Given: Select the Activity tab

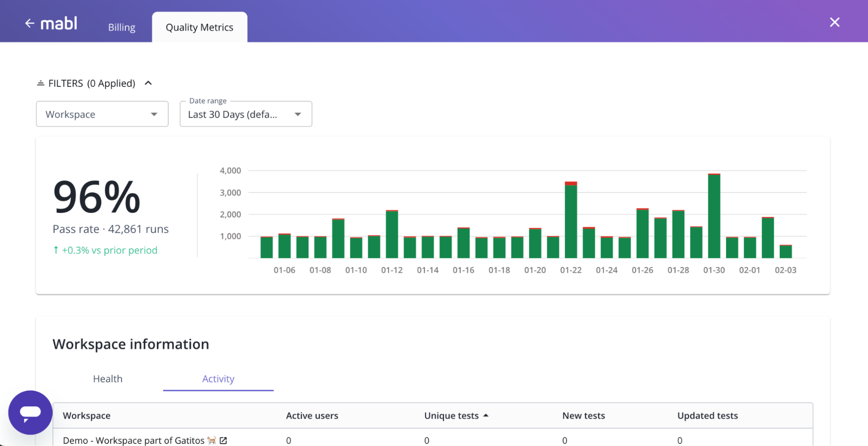Looking at the screenshot, I should tap(218, 378).
